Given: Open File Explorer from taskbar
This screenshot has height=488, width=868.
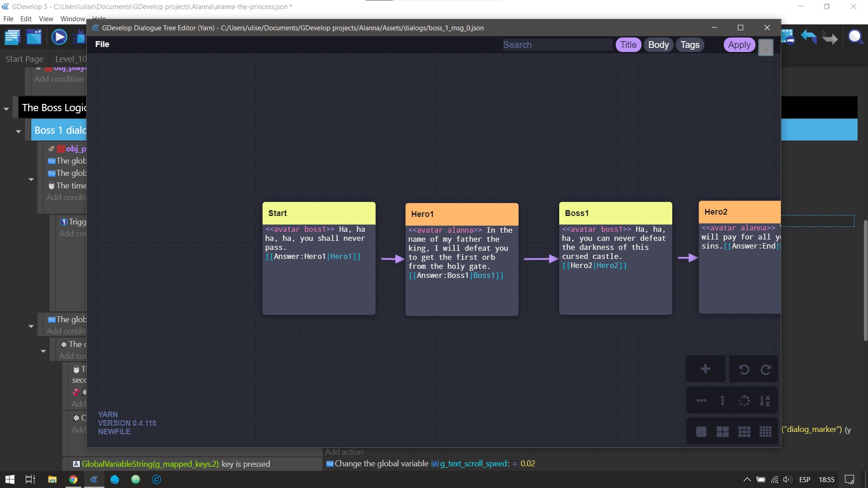Looking at the screenshot, I should point(52,479).
